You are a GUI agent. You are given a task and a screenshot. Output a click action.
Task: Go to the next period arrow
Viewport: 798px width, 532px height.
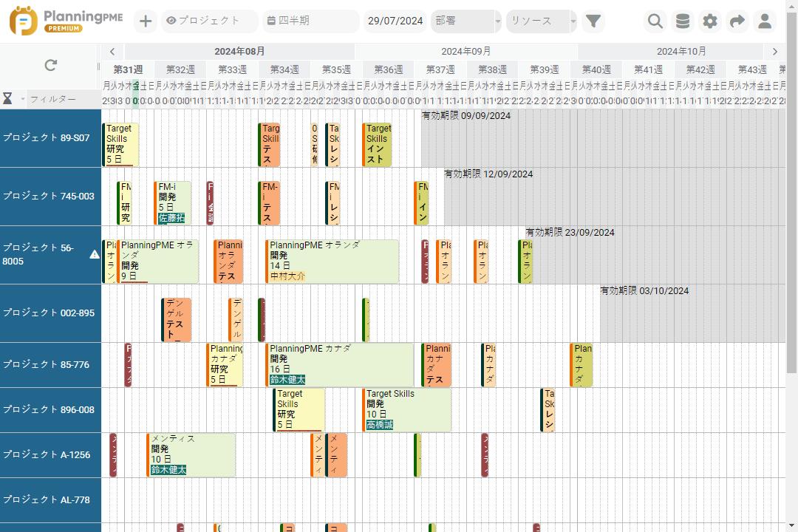tap(774, 52)
